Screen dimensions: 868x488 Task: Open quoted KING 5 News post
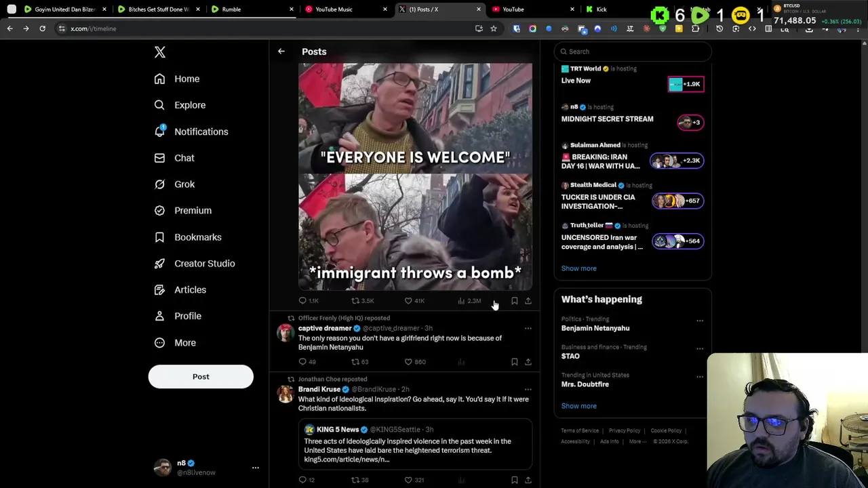coord(415,443)
